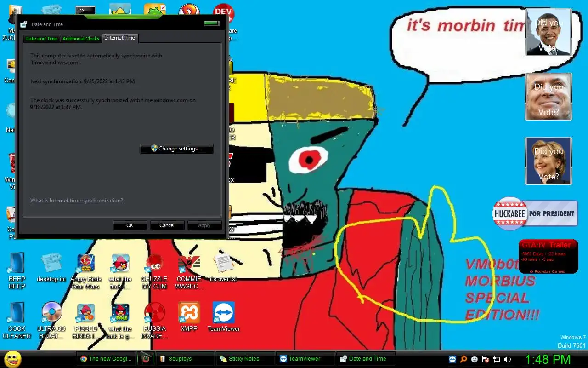Open the COMMIE WAGEC... desktop shortcut
This screenshot has height=368, width=588.
(189, 271)
